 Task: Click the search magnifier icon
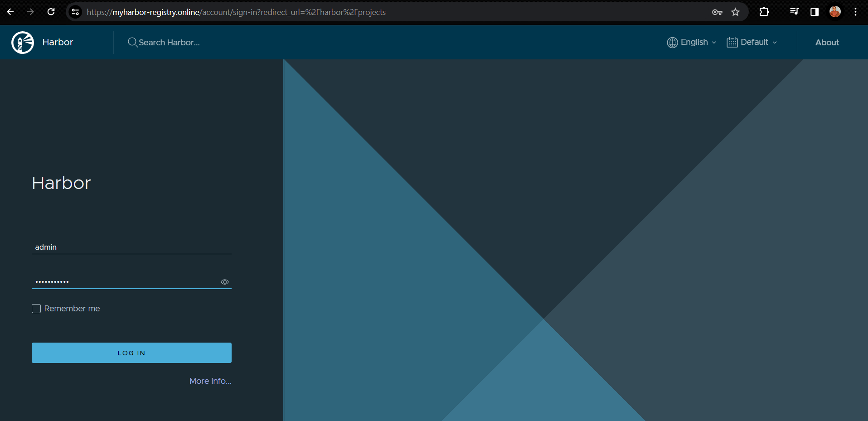click(132, 42)
